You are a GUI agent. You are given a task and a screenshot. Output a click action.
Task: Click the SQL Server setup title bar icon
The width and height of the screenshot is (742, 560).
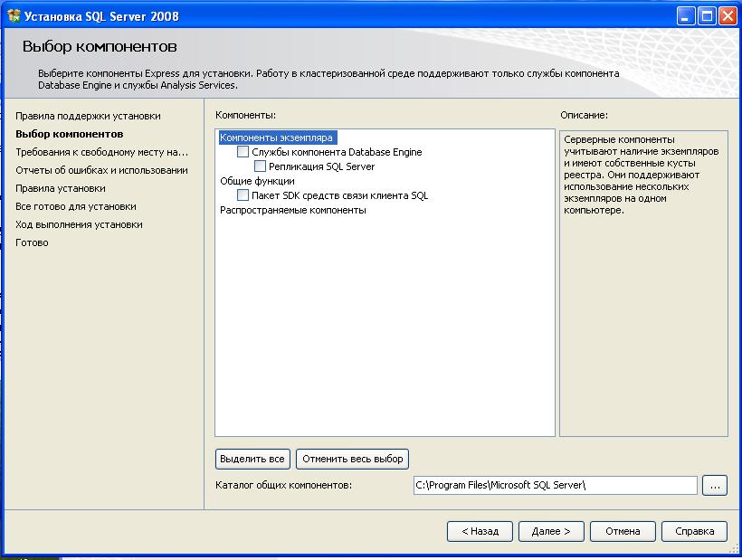pos(14,16)
